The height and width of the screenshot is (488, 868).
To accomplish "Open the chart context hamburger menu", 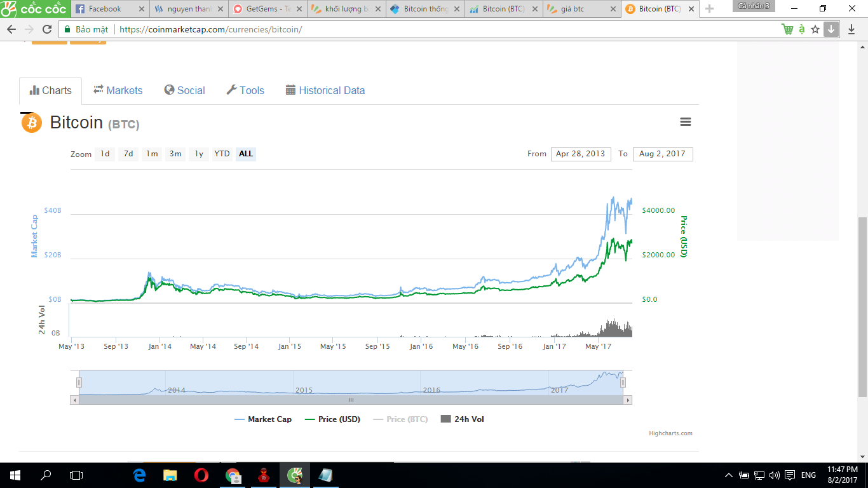I will [686, 122].
